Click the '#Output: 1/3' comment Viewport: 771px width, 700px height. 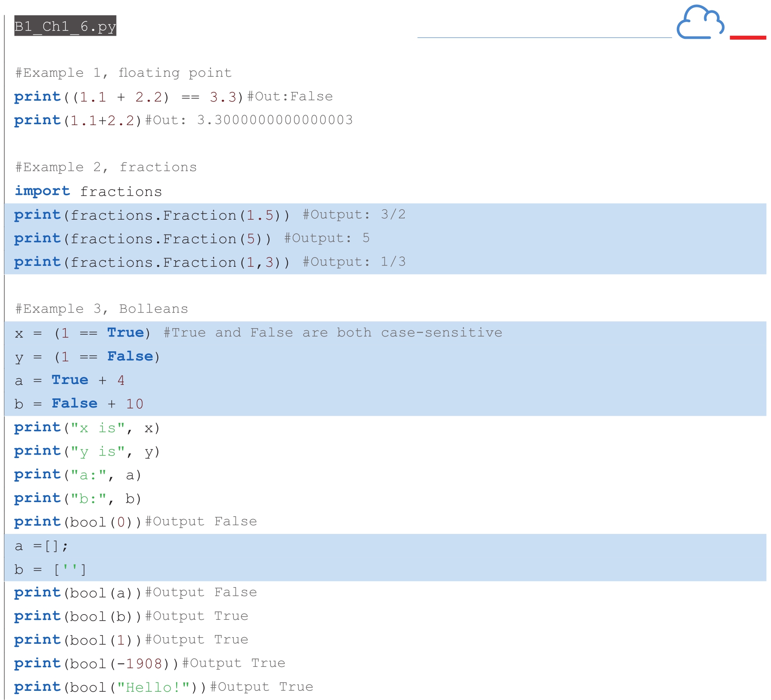point(354,262)
